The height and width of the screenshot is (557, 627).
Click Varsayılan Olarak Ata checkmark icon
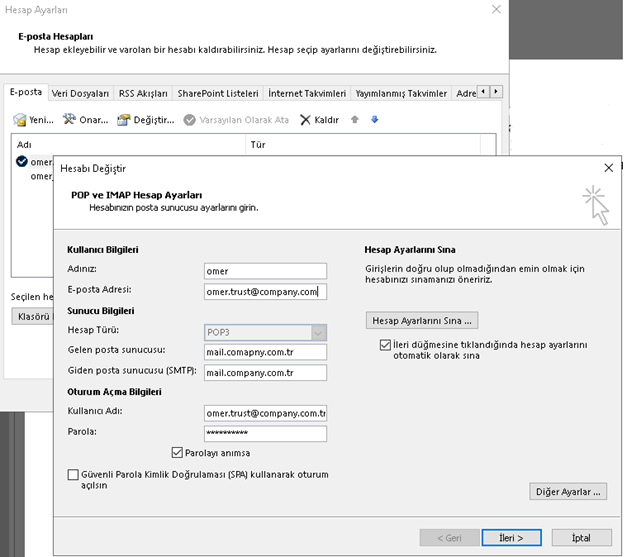pos(189,120)
